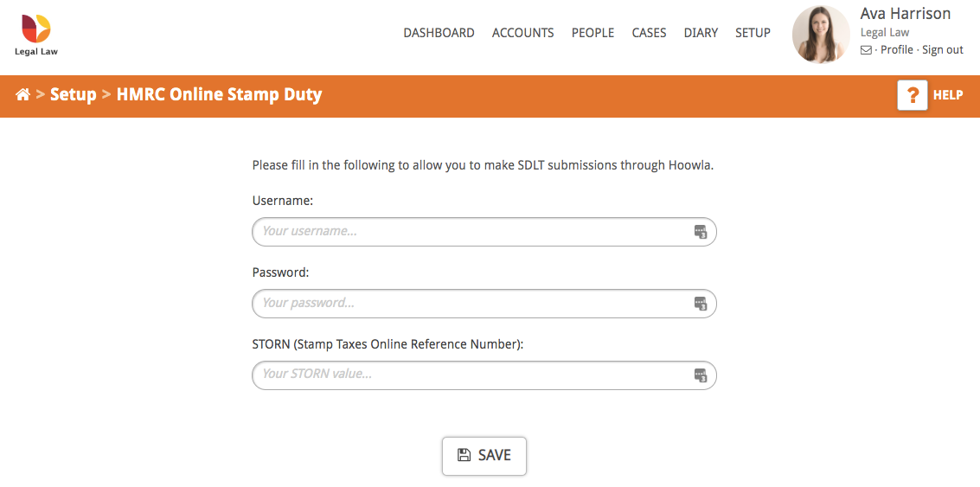Focus the Password input field
This screenshot has width=980, height=487.
click(x=484, y=304)
